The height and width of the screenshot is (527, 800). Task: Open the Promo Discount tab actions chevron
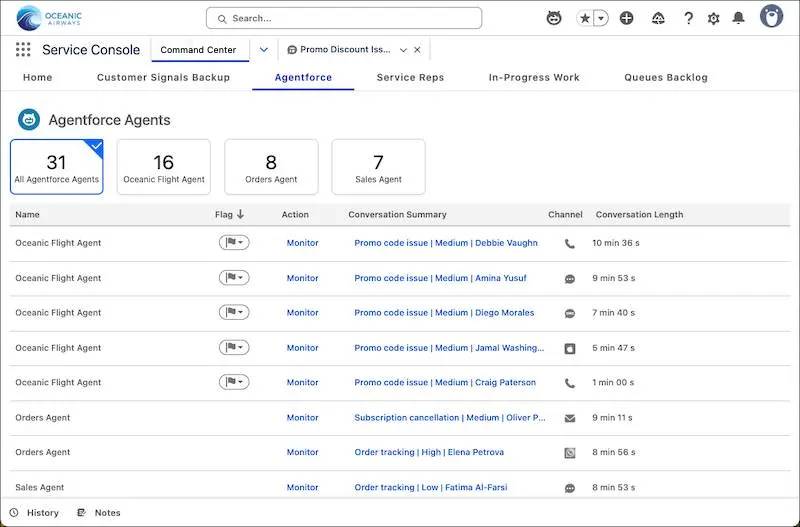[x=403, y=50]
